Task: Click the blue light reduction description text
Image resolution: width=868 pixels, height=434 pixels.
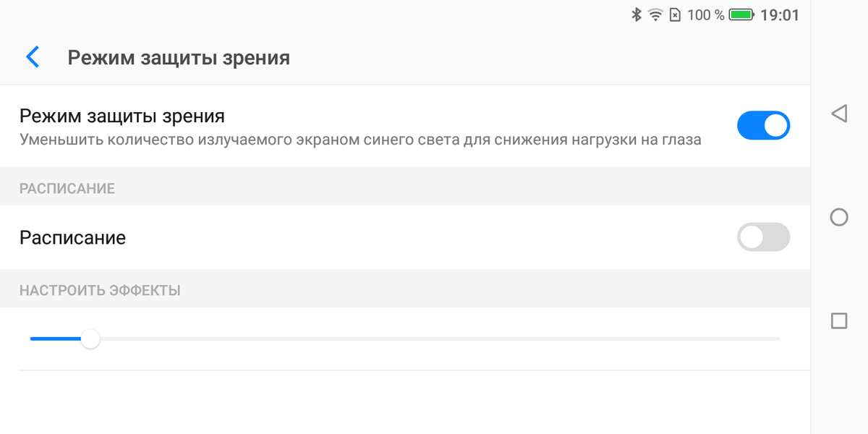Action: pos(359,140)
